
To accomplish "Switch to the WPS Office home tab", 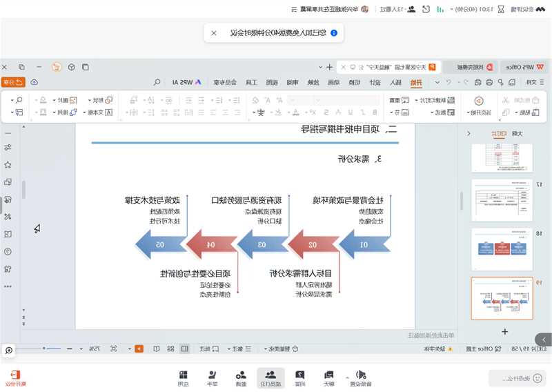I will pos(524,67).
